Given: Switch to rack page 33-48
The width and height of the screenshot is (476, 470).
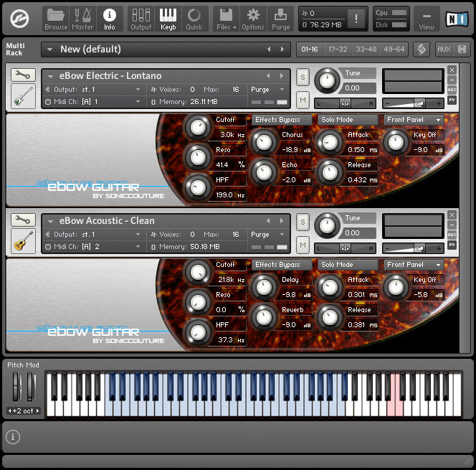Looking at the screenshot, I should pos(366,50).
